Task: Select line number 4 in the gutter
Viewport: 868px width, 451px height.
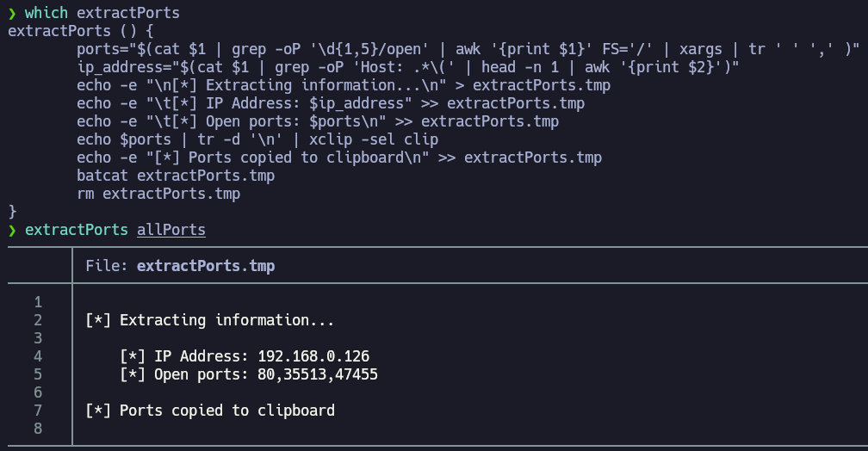Action: pos(38,356)
